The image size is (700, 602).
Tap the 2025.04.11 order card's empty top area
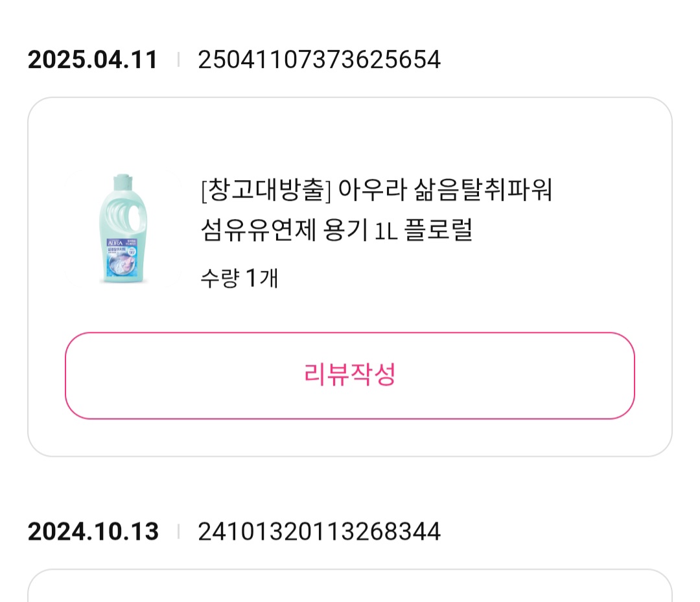coord(349,130)
